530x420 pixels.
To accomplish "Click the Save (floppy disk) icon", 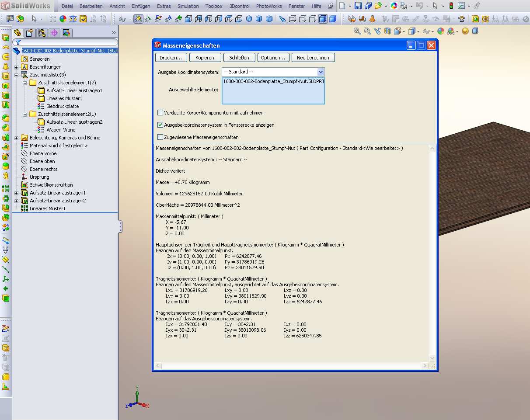I will pos(358,6).
